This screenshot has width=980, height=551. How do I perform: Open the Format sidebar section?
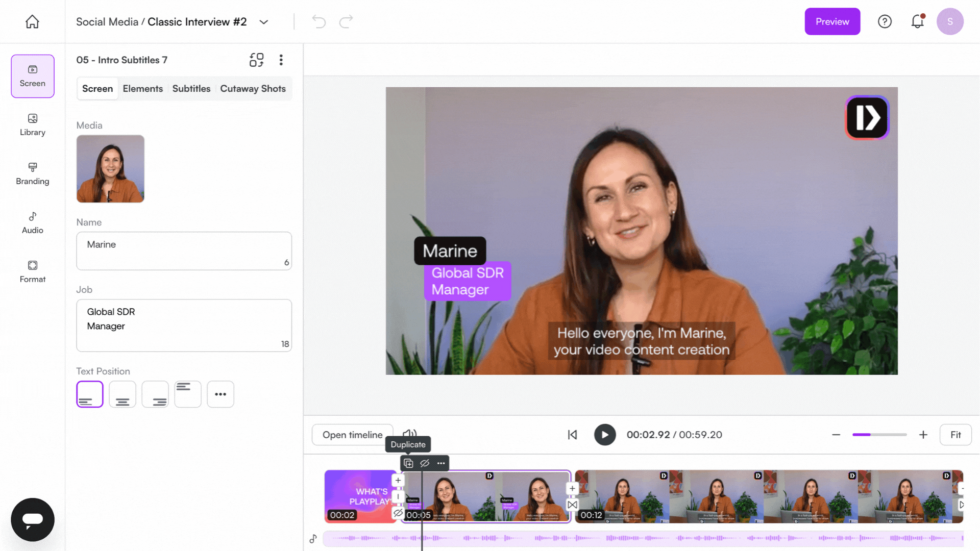pos(32,271)
